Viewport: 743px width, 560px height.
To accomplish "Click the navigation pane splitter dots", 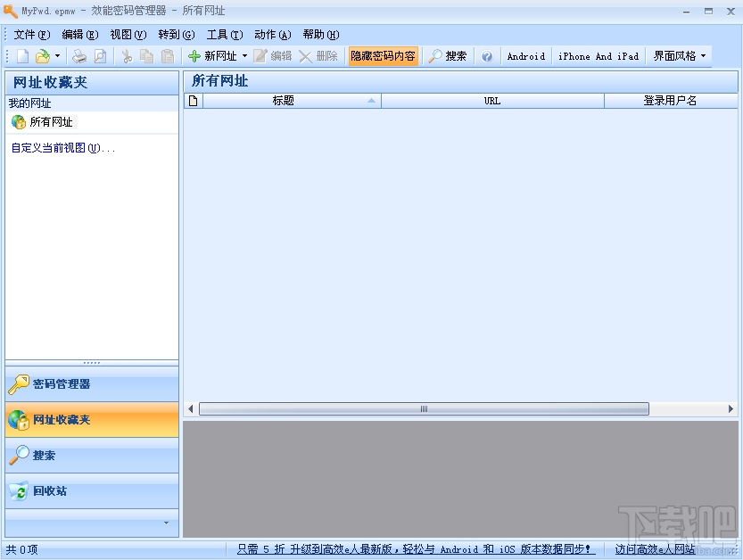I will pyautogui.click(x=92, y=363).
